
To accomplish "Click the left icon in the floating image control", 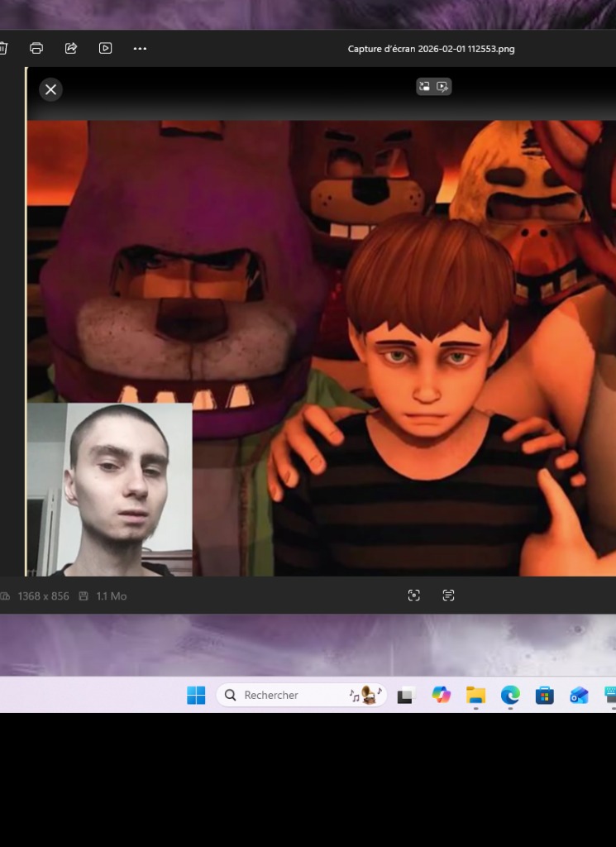I will click(x=425, y=86).
